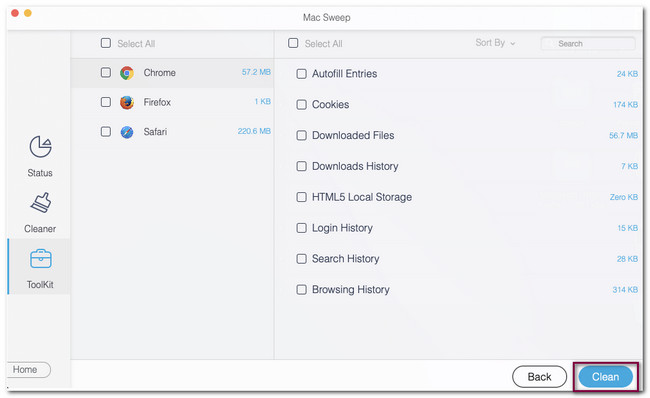
Task: Select the Safari row name
Action: pyautogui.click(x=155, y=132)
